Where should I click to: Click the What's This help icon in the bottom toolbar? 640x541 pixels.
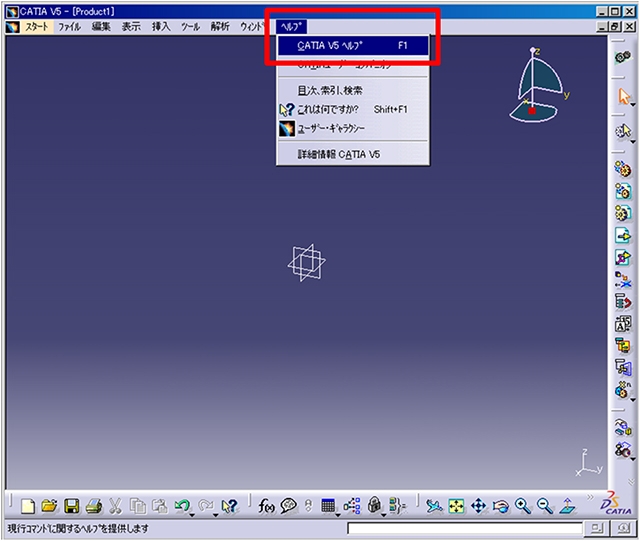(229, 507)
